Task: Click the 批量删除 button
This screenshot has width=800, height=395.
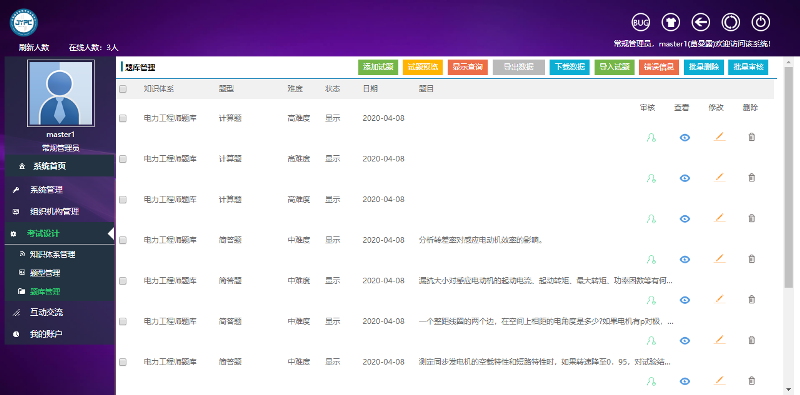Action: (704, 67)
